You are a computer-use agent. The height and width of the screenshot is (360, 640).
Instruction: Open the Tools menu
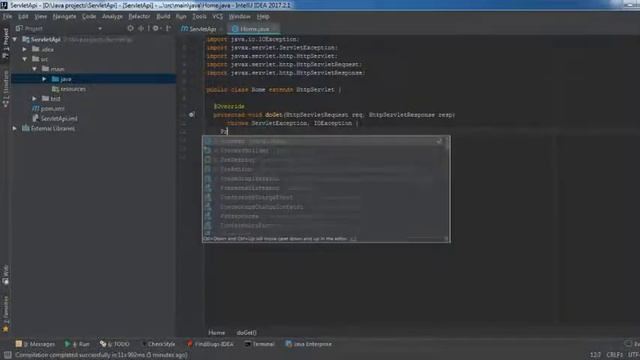pos(199,17)
